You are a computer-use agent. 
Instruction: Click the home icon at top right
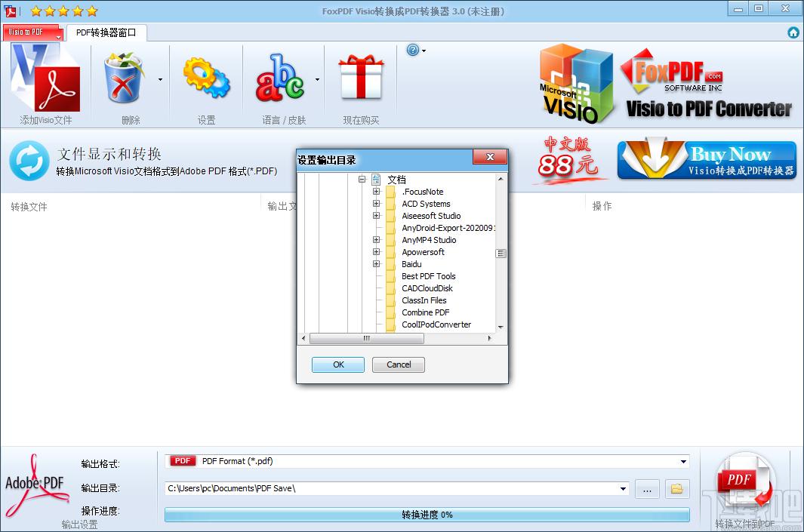click(x=793, y=32)
